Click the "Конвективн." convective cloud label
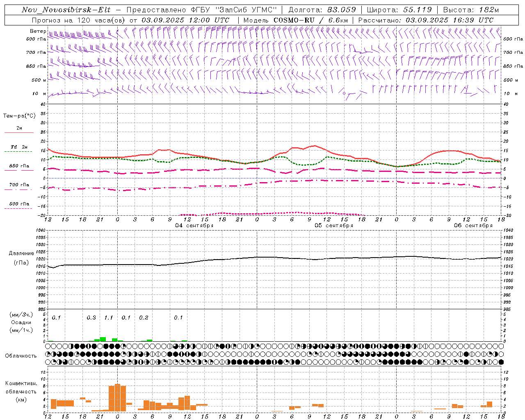Screen dimensions: 525x420 [21, 383]
